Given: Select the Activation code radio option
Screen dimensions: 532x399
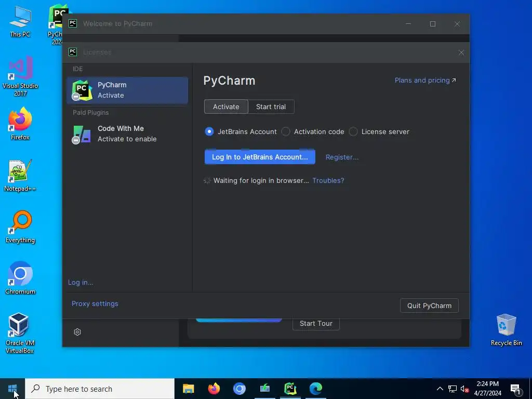Looking at the screenshot, I should click(313, 131).
